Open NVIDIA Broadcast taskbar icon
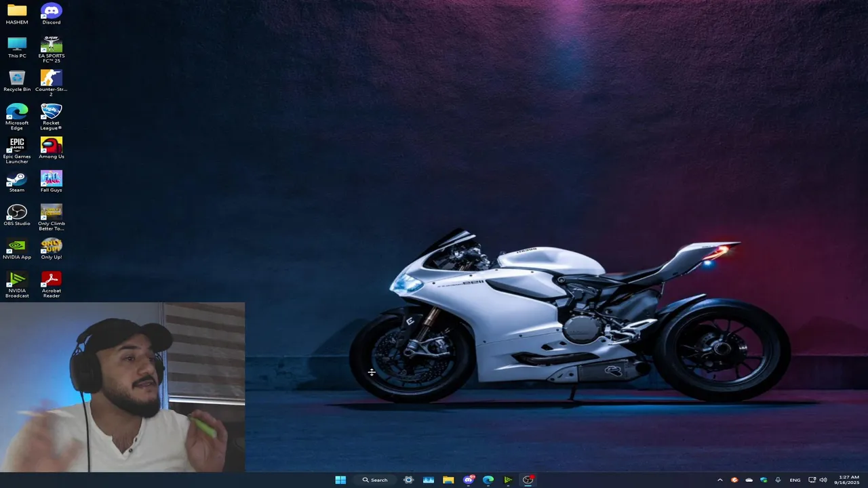Image resolution: width=868 pixels, height=488 pixels. tap(508, 480)
